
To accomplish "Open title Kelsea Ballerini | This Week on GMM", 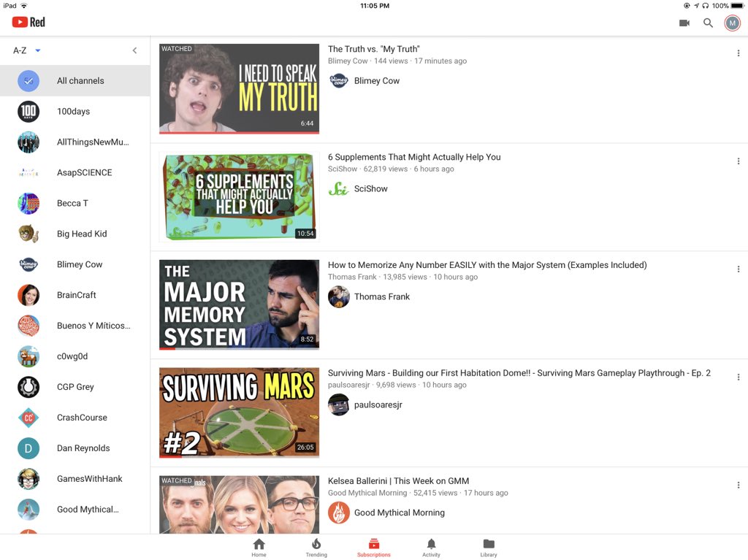I will 398,481.
